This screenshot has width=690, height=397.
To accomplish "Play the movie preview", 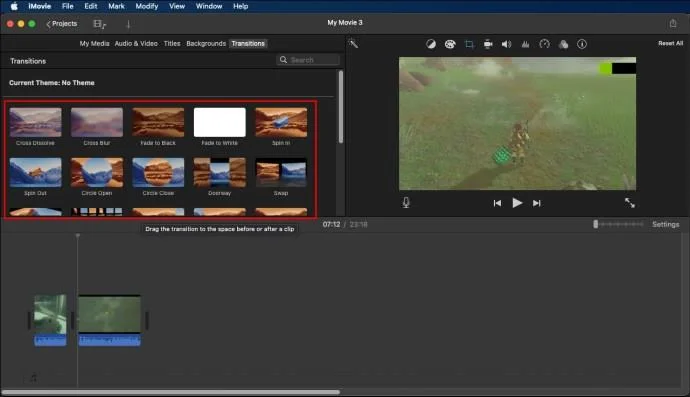I will pos(517,203).
